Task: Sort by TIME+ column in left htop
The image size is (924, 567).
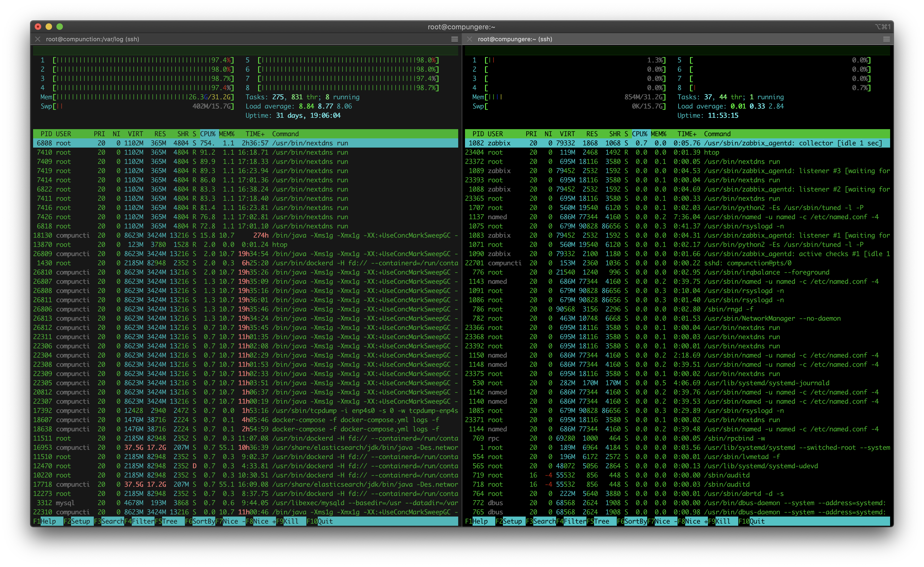Action: tap(255, 134)
